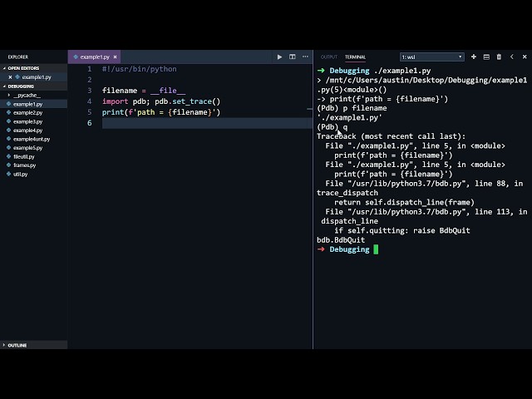Click 'bdb.BdbQuit' text in terminal
This screenshot has height=399, width=532.
[341, 240]
